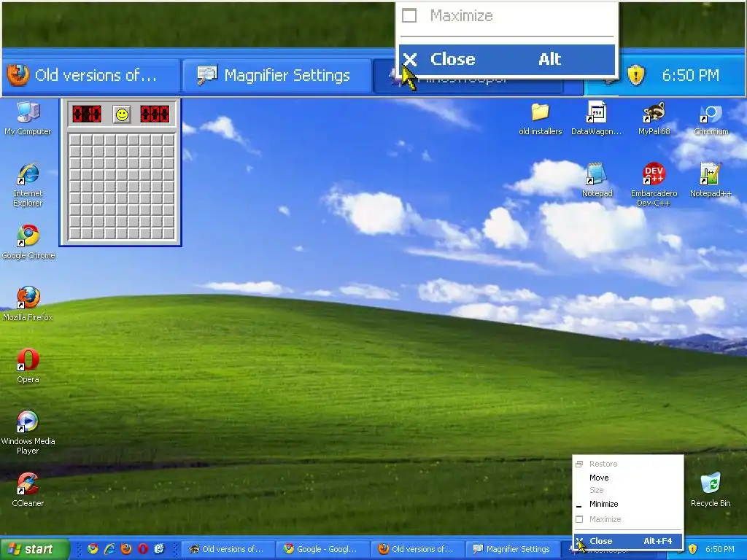747x560 pixels.
Task: Click the Minesweeper smiley face button
Action: point(122,114)
